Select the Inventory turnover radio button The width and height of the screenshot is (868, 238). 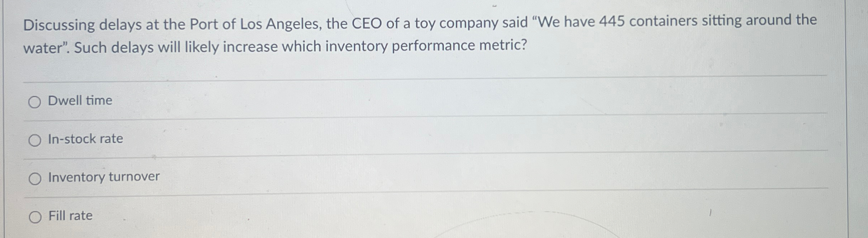pos(35,178)
